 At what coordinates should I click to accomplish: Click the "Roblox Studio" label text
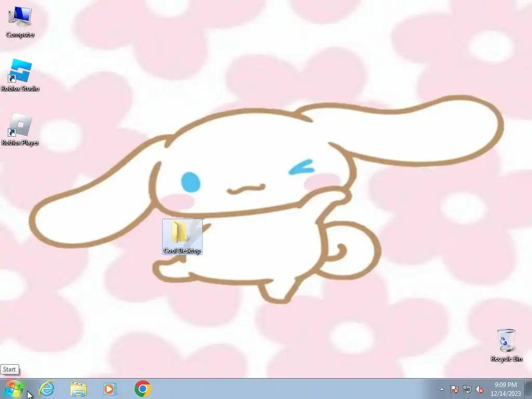pyautogui.click(x=20, y=88)
